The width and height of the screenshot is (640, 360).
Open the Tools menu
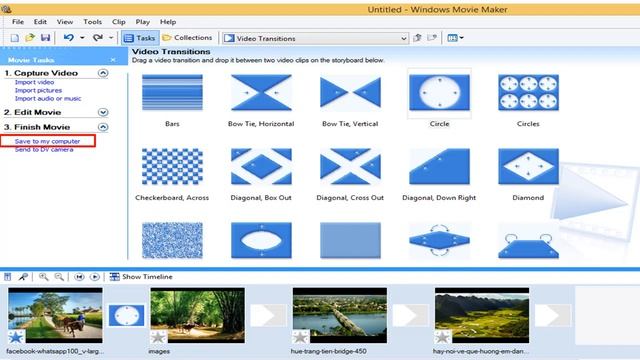93,22
